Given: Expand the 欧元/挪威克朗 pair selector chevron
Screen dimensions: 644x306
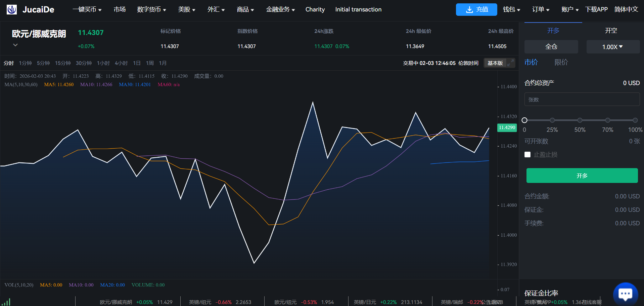Looking at the screenshot, I should click(x=15, y=45).
